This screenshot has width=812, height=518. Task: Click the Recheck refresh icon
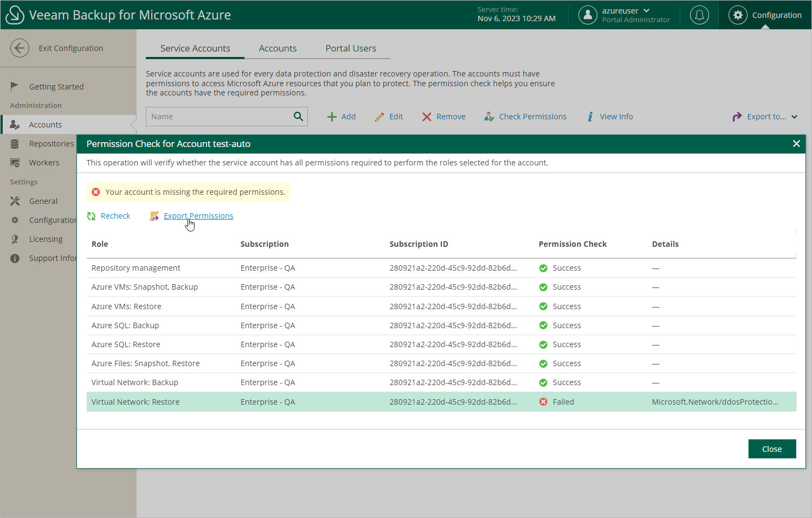(x=92, y=216)
